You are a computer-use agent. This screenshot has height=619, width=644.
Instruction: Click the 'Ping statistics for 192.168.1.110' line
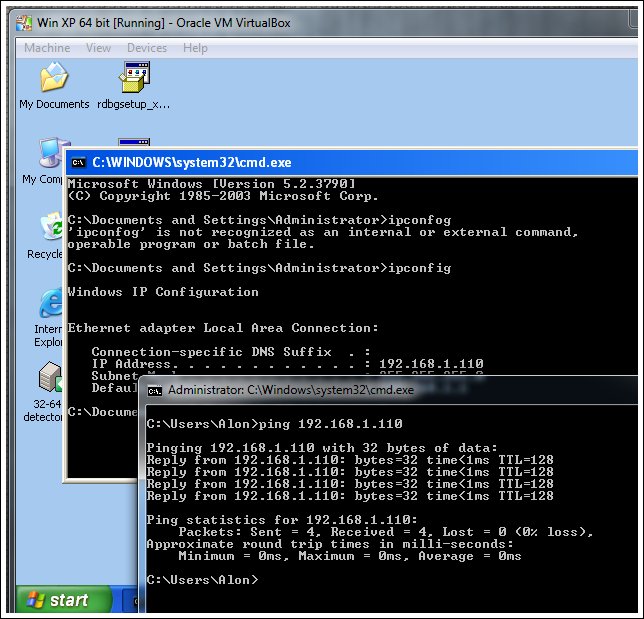[x=282, y=520]
